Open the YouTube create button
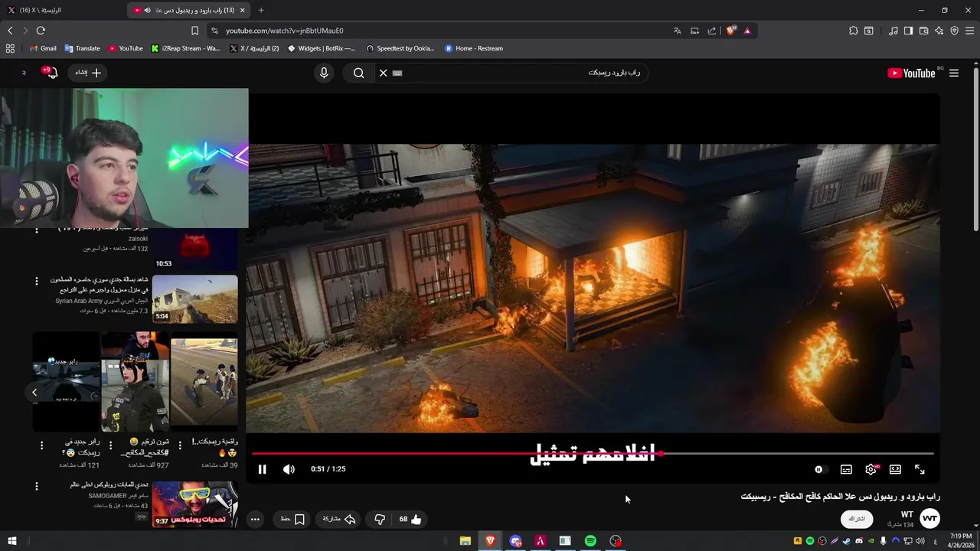Screen dimensions: 980x551 click(x=88, y=73)
